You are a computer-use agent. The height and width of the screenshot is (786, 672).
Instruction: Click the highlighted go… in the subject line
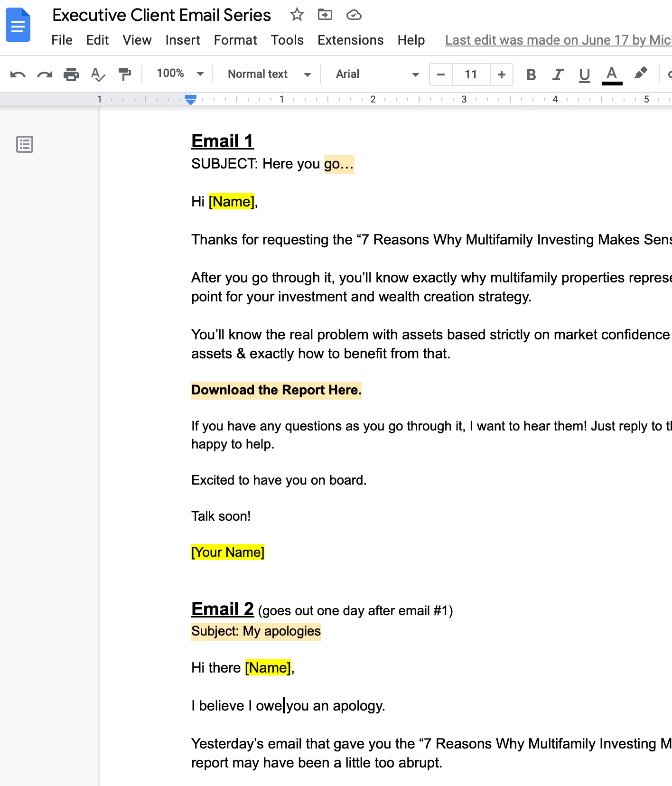click(x=339, y=164)
